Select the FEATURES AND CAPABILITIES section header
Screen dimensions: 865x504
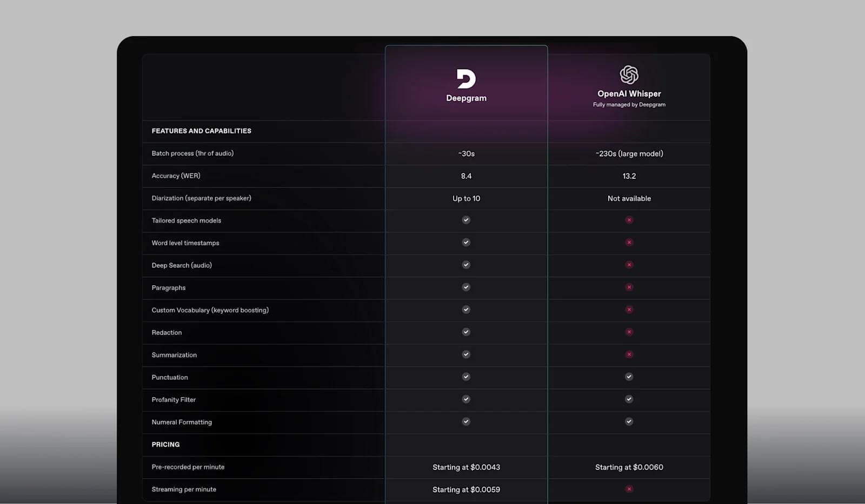(x=201, y=131)
